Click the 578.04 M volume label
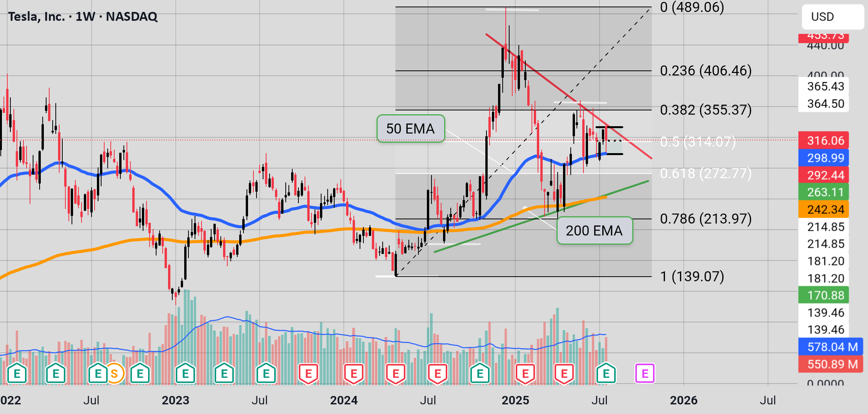The width and height of the screenshot is (868, 414). click(831, 347)
